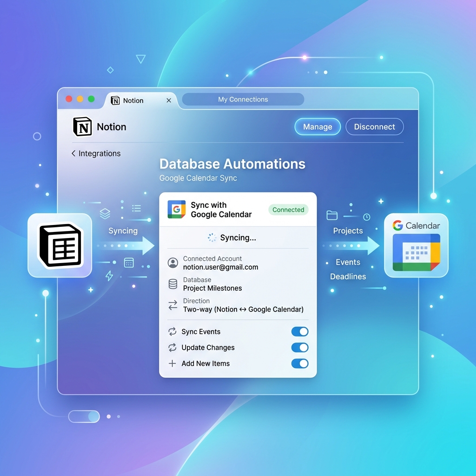Image resolution: width=476 pixels, height=476 pixels.
Task: Click the stacked layers icon above Syncing
Action: coord(105,213)
